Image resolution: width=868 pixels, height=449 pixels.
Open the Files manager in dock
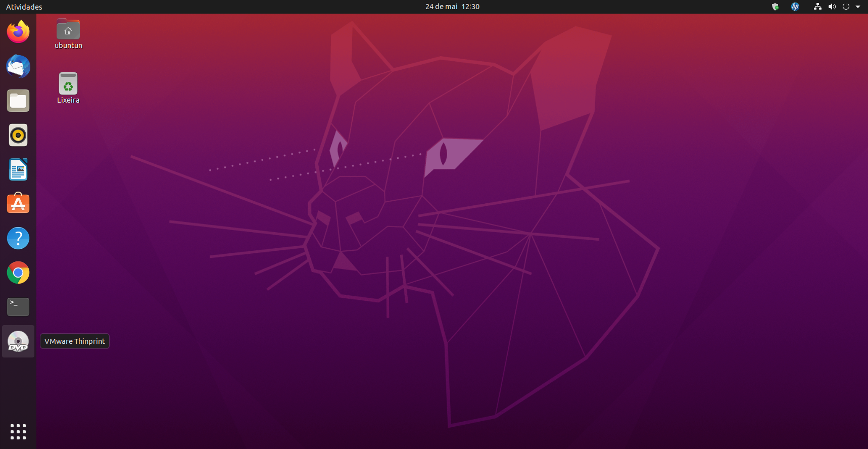pos(18,101)
